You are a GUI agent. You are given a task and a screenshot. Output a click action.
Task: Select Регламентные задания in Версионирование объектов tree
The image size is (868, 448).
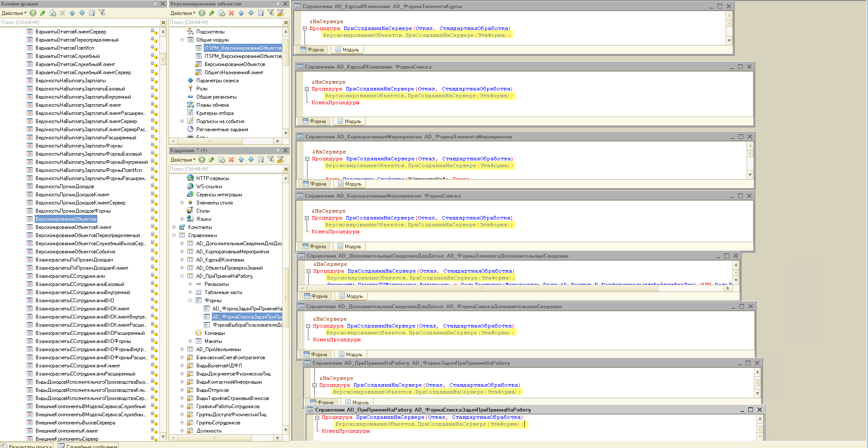coord(222,129)
